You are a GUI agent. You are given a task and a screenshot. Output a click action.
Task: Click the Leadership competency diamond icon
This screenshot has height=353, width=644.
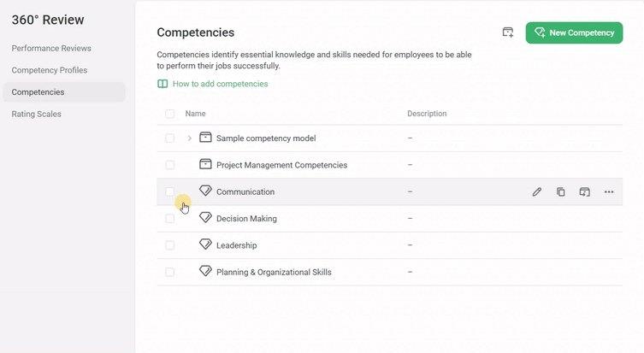pyautogui.click(x=205, y=244)
